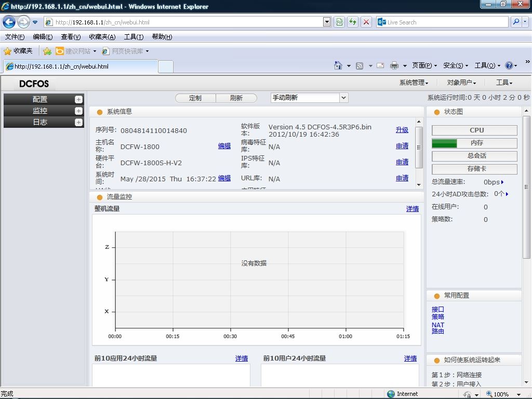The image size is (532, 399).
Task: Open the 收藏夹(A) menu
Action: 102,37
